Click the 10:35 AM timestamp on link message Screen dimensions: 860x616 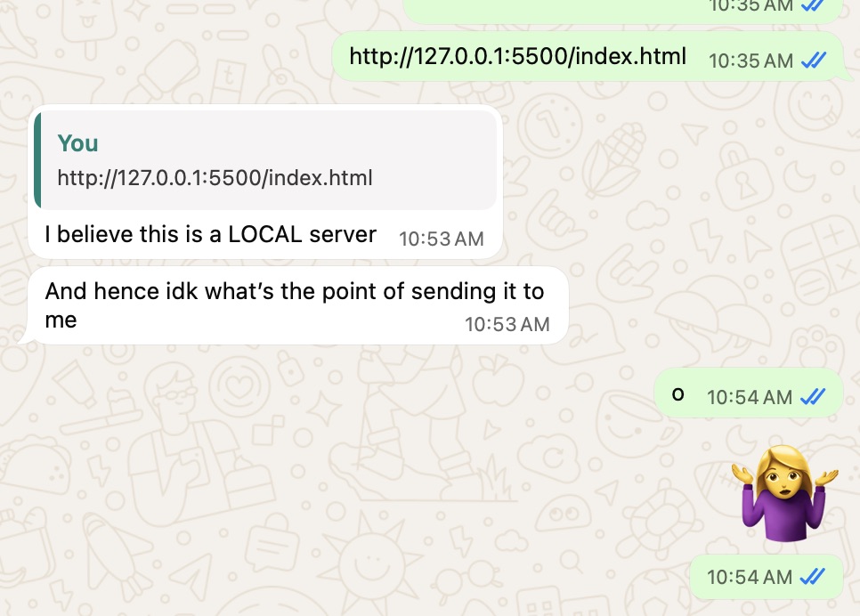[750, 61]
